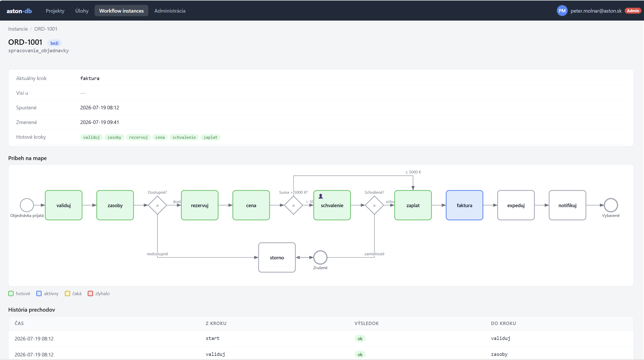The height and width of the screenshot is (360, 644).
Task: Click the zaplat completed-step chip
Action: (x=210, y=137)
